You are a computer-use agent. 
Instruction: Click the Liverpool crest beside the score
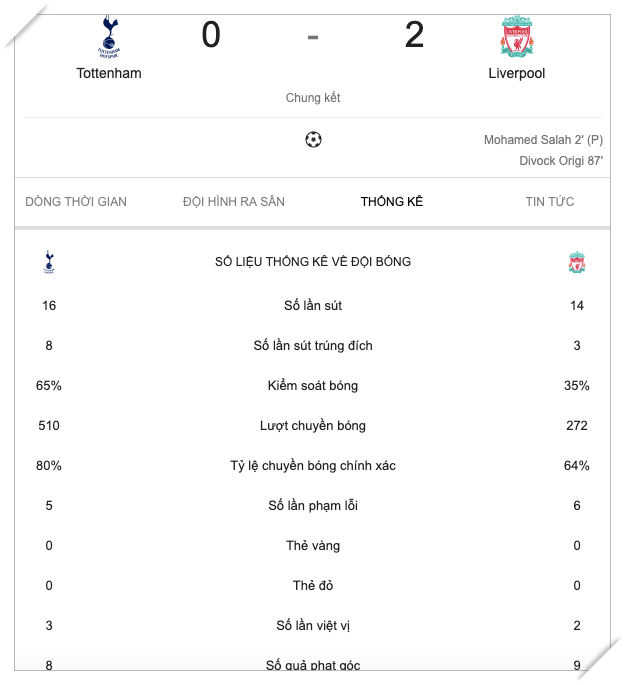tap(517, 36)
